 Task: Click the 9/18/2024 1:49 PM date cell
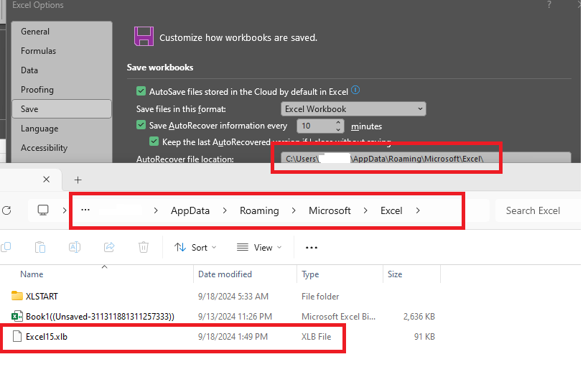click(x=233, y=337)
